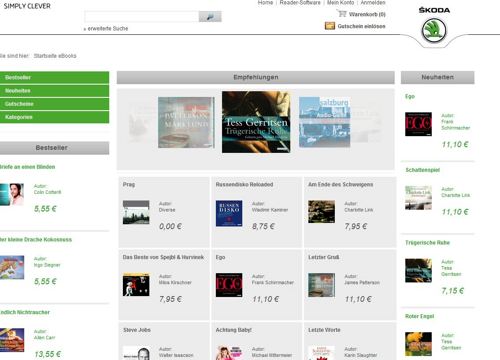Open the Ego title in Empfehlungen grid
Viewport: 500px width, 360px height.
(x=220, y=257)
